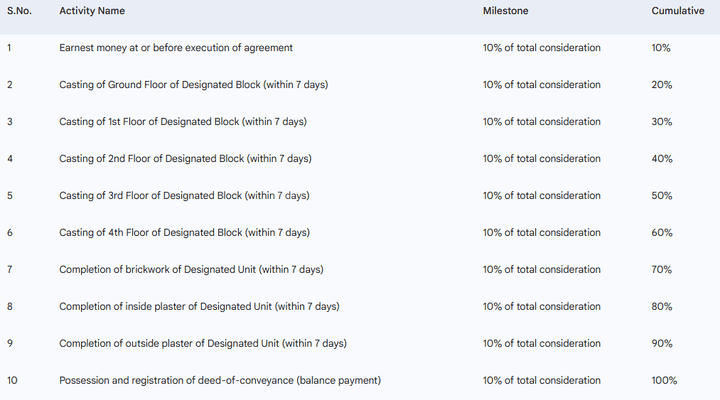Screen dimensions: 720x400
Task: Click milestone cell in row 9
Action: click(542, 344)
